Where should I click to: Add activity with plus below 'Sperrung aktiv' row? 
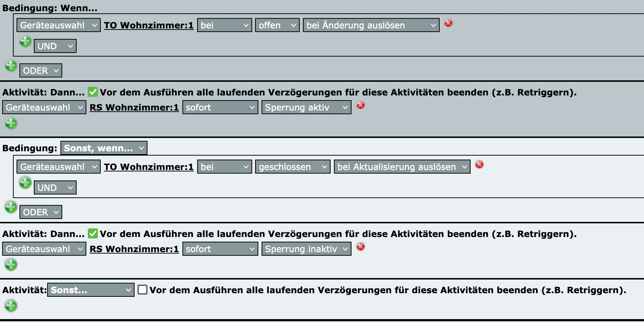pyautogui.click(x=11, y=123)
